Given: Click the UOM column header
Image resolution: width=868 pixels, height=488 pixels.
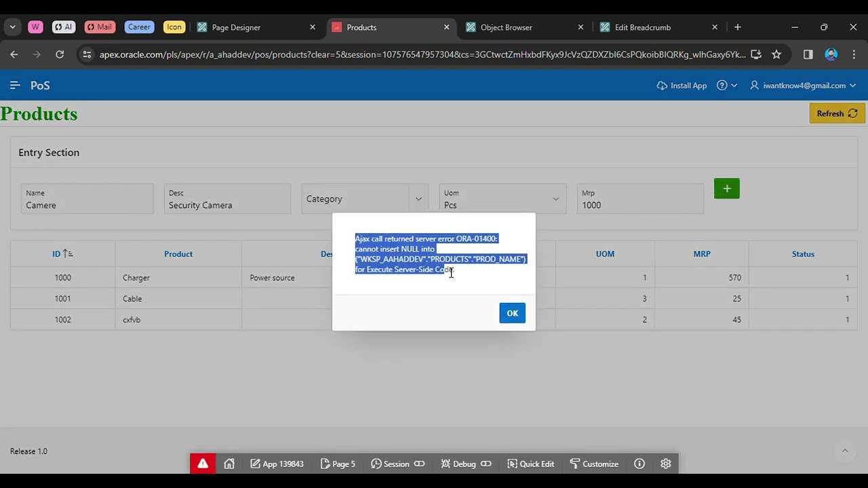Looking at the screenshot, I should click(605, 253).
